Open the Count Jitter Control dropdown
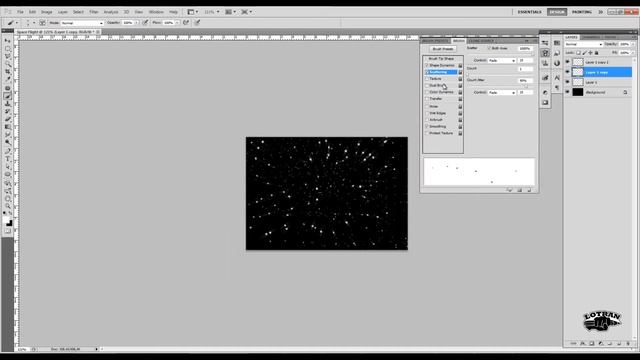640x360 pixels. click(502, 93)
